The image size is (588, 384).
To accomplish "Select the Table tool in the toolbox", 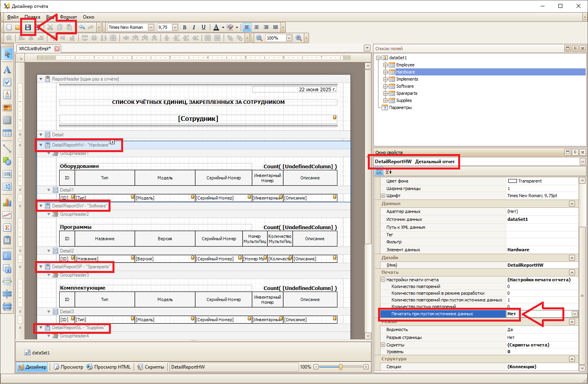I will coord(7,133).
